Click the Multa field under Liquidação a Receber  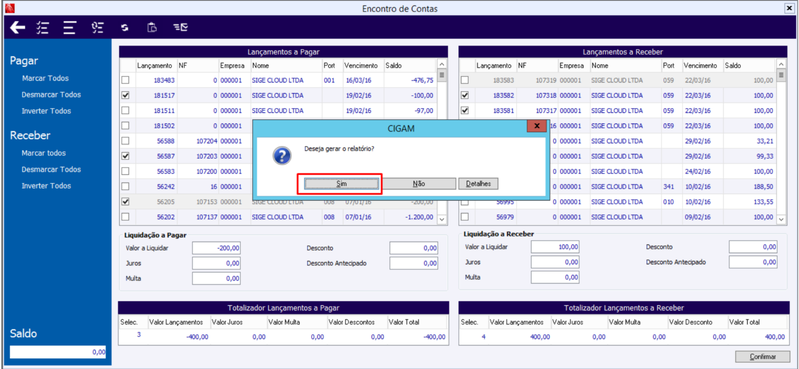[555, 277]
